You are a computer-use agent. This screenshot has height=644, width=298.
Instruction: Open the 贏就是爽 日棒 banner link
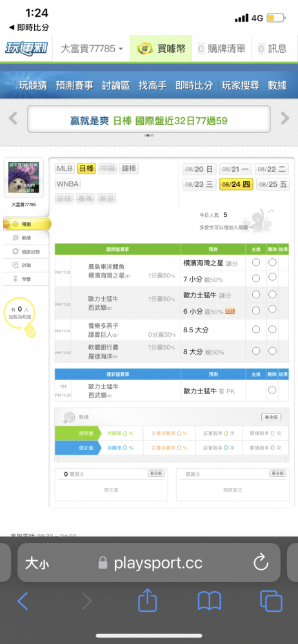148,120
